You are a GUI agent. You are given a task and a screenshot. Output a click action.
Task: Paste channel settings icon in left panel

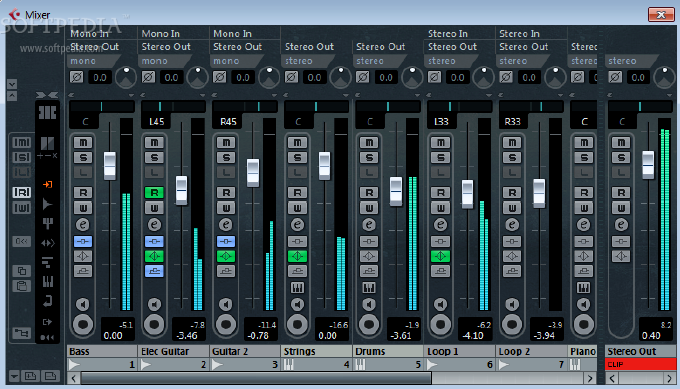pyautogui.click(x=22, y=286)
